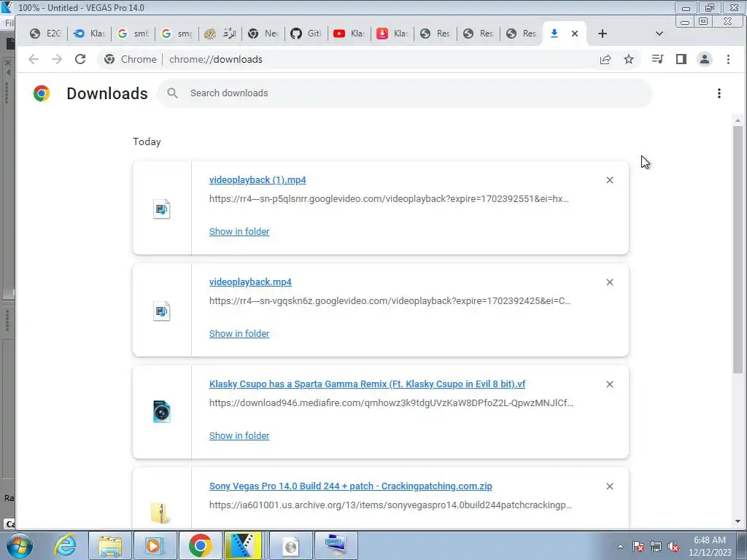Screen dimensions: 747x560
Task: Switch to the YouTube Klasky tab
Action: (349, 34)
